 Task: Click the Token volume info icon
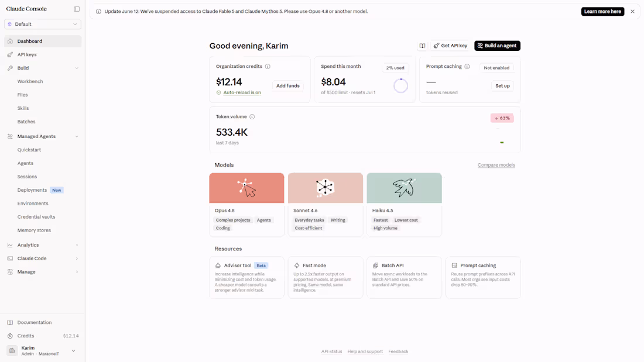(252, 117)
